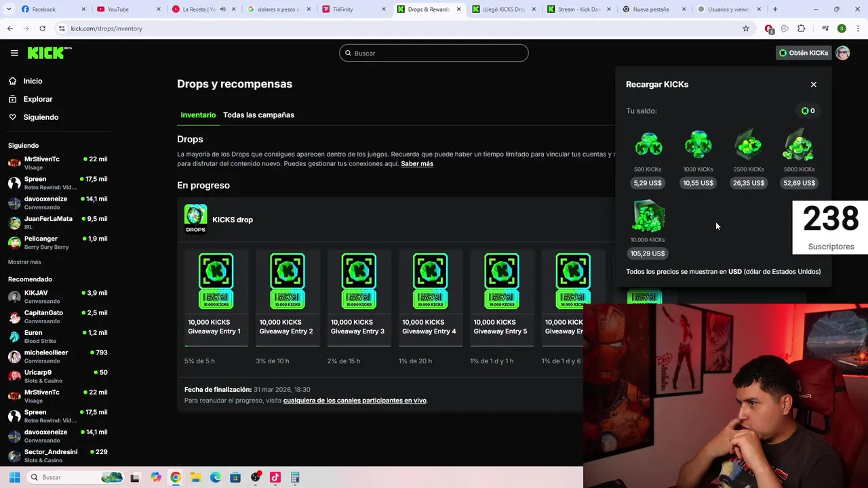Screen dimensions: 868x488
Task: Open JuanFerLaMata channel in sidebar
Action: (x=57, y=223)
